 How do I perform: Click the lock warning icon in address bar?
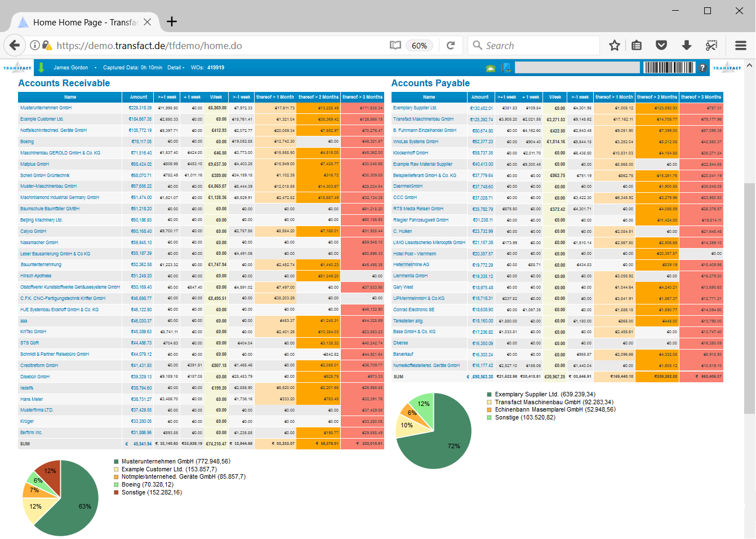pyautogui.click(x=47, y=46)
